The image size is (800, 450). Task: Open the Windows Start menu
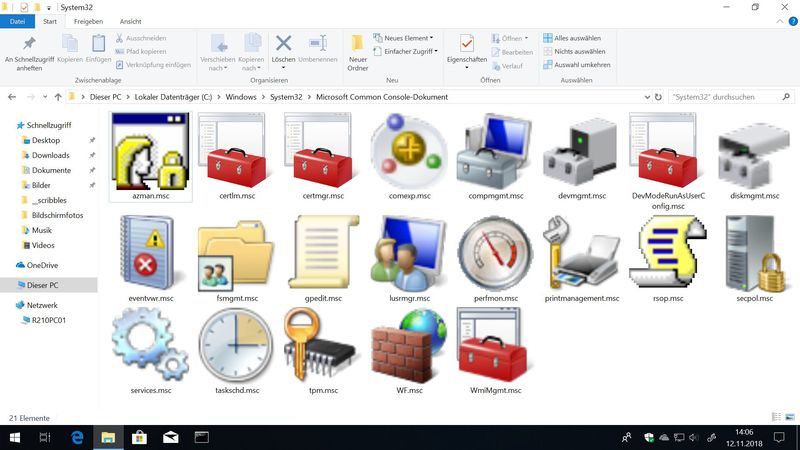point(15,437)
